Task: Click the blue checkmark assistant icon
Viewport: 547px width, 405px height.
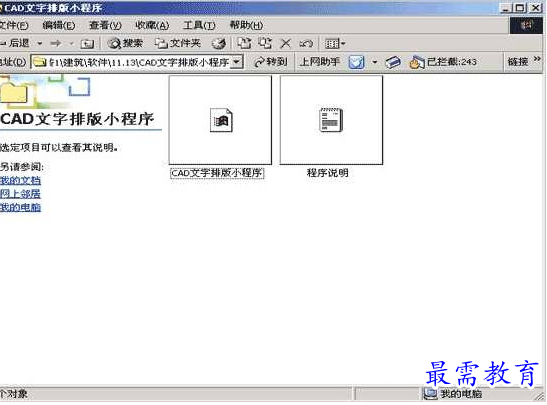Action: (x=357, y=62)
